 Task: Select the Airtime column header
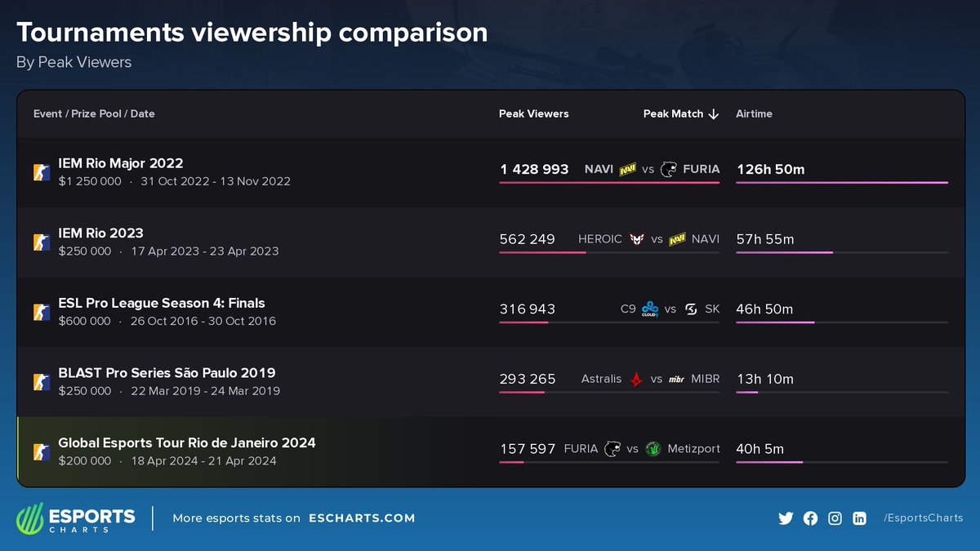tap(754, 113)
